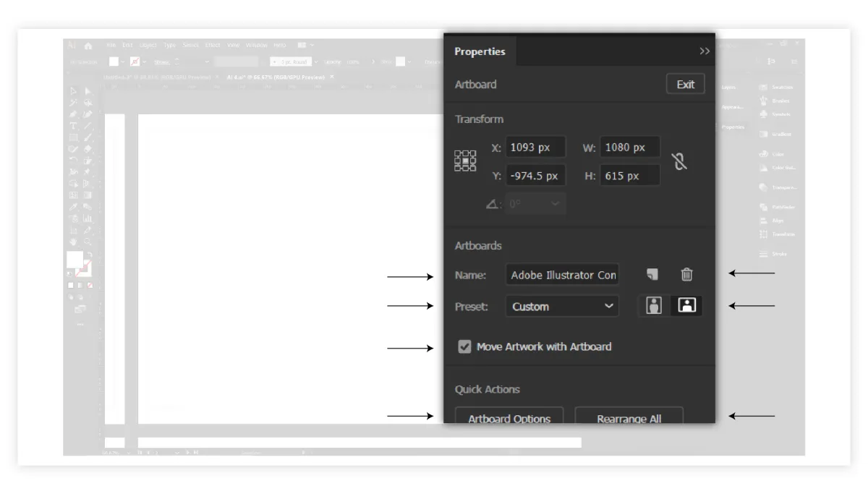The image size is (868, 494).
Task: Open the Layers panel
Action: pos(728,87)
